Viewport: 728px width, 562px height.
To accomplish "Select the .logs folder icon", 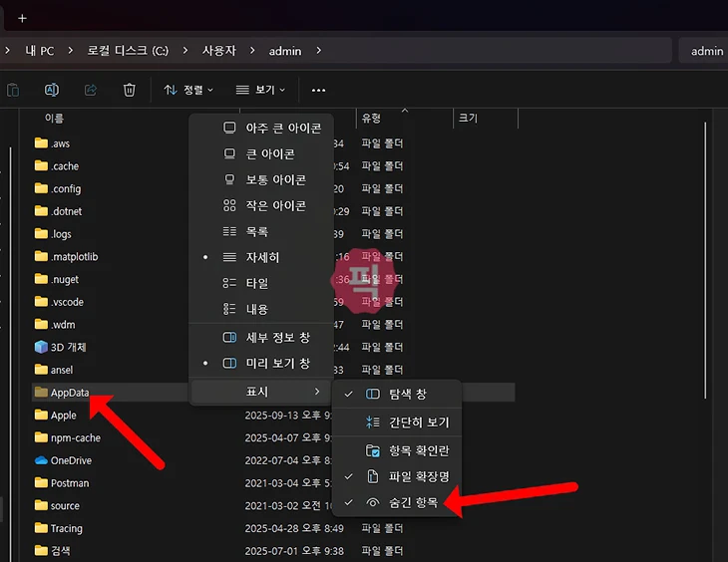I will click(x=41, y=233).
